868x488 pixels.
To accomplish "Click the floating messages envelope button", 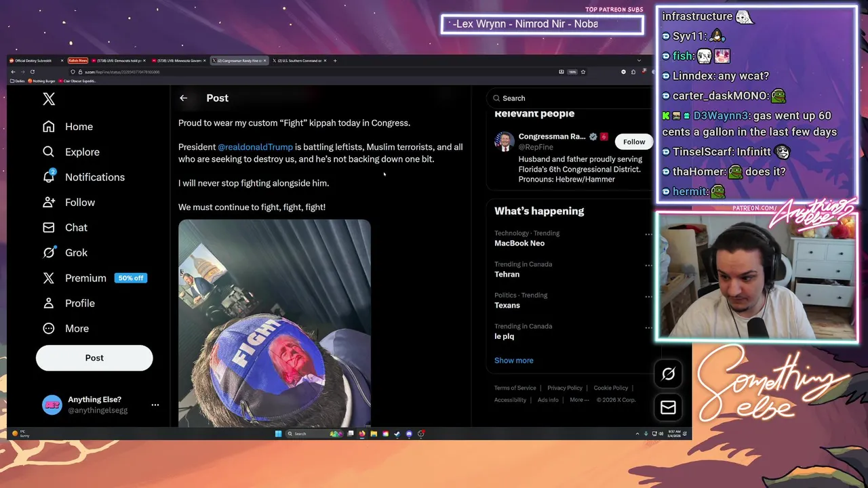I will tap(668, 407).
